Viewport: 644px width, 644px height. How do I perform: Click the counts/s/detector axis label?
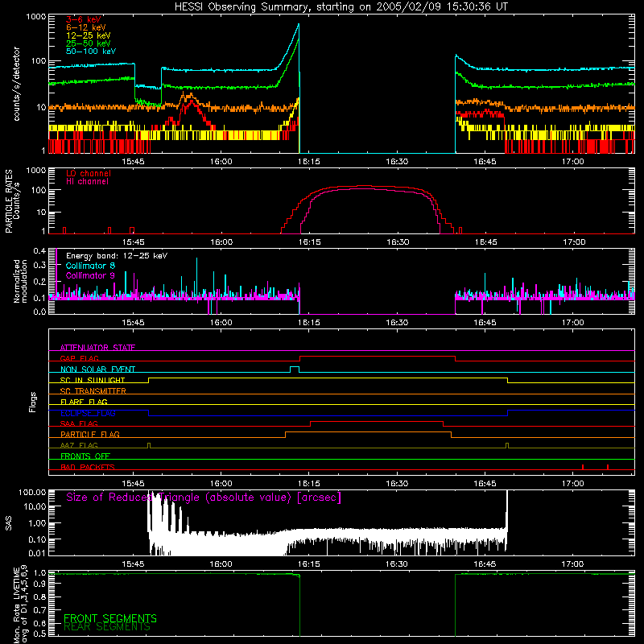[16, 84]
